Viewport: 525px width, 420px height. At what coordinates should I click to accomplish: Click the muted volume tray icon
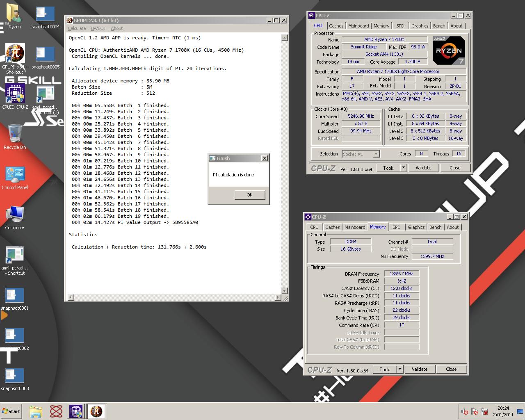[465, 411]
